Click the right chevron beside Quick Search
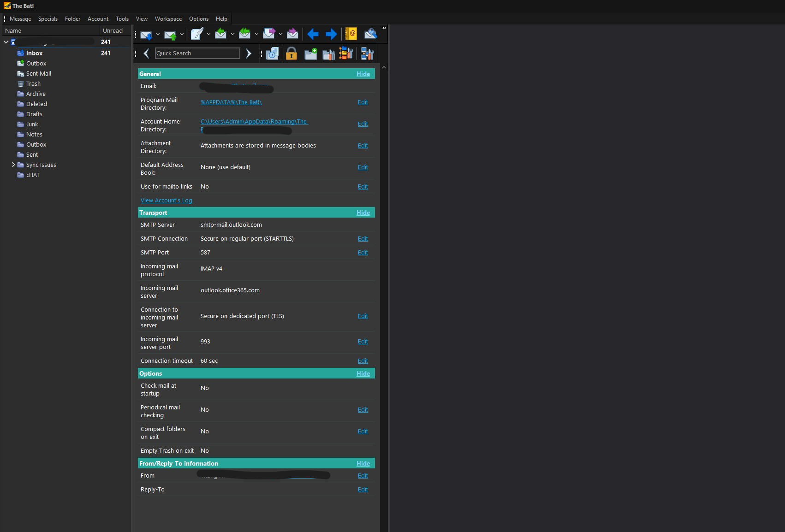The height and width of the screenshot is (532, 785). pyautogui.click(x=249, y=53)
